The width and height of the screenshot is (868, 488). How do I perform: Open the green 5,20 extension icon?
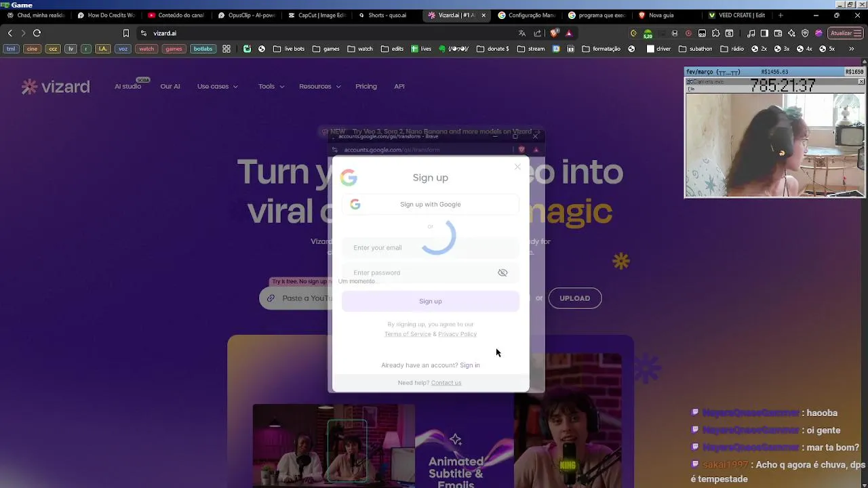point(648,33)
